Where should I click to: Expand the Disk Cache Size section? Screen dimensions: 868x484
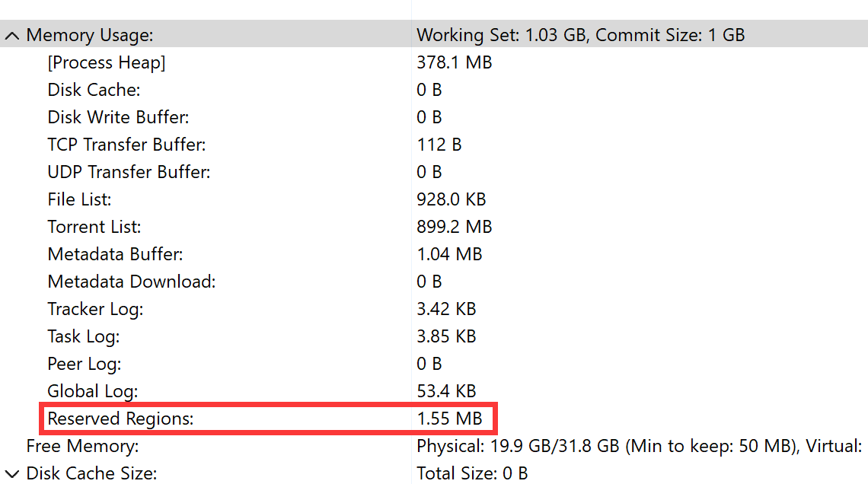coord(12,474)
